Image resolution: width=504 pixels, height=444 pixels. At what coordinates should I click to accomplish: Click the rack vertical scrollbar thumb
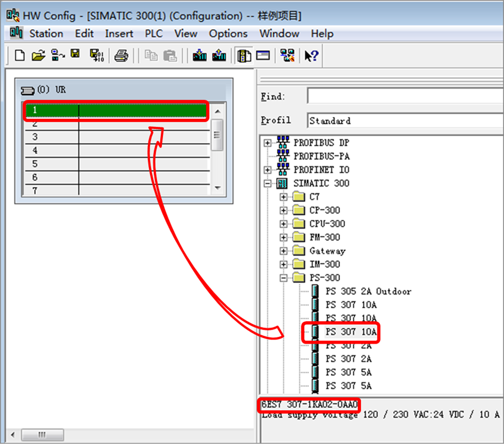coord(218,135)
